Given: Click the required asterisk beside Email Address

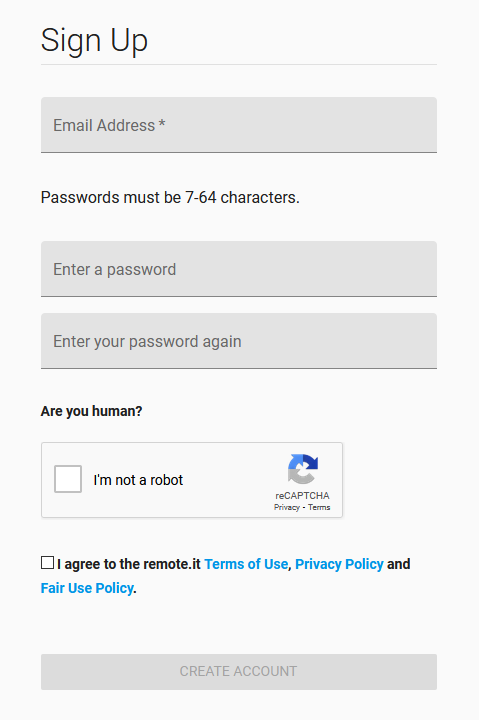Looking at the screenshot, I should (162, 124).
